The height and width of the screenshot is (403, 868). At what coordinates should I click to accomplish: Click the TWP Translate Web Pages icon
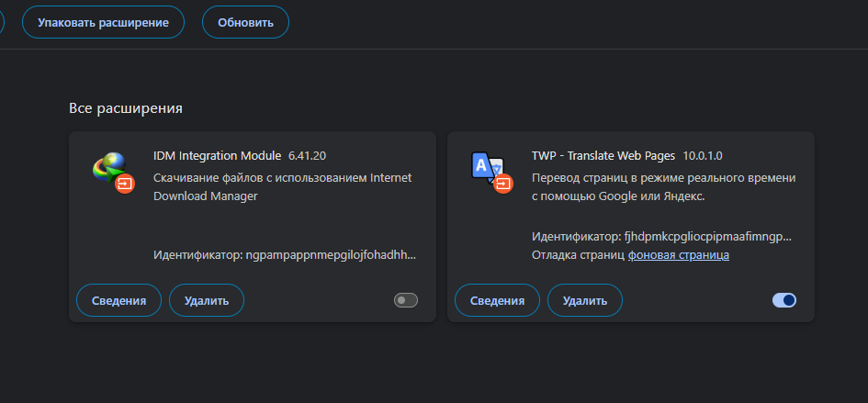(491, 172)
